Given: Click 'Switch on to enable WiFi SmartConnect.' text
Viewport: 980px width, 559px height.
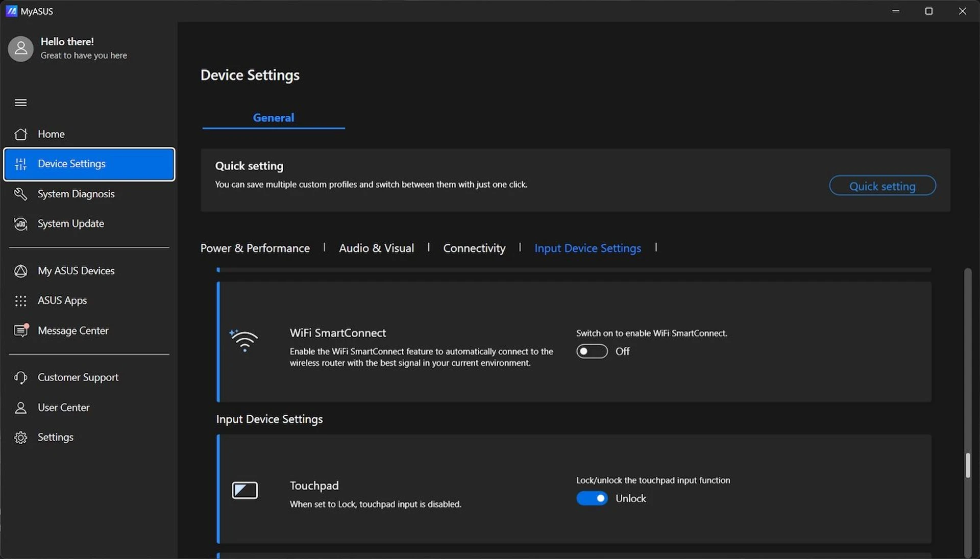Looking at the screenshot, I should click(652, 334).
